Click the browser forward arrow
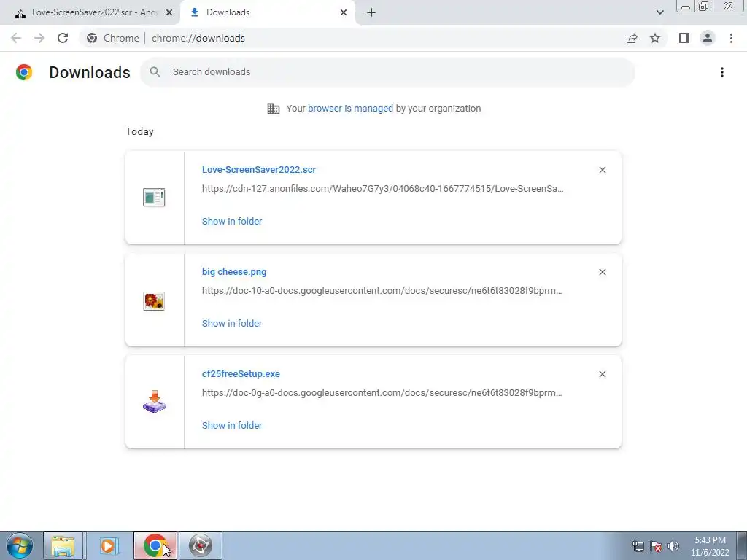The width and height of the screenshot is (747, 560). point(39,38)
